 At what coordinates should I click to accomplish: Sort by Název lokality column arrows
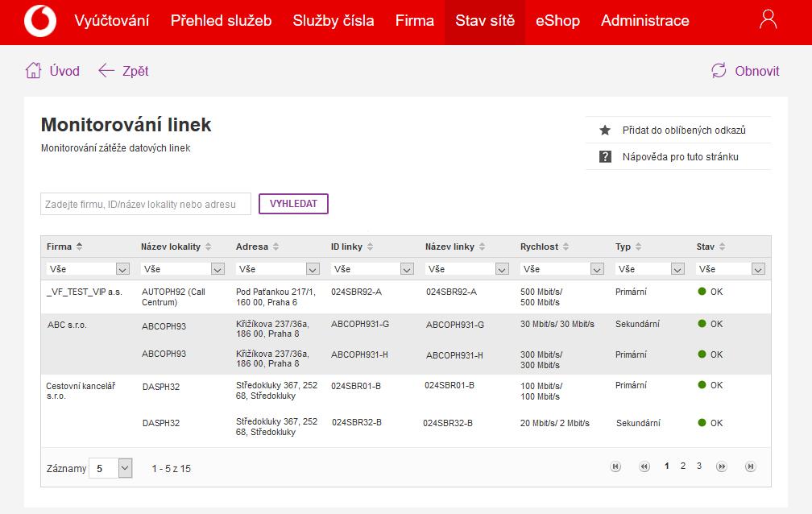(x=208, y=247)
